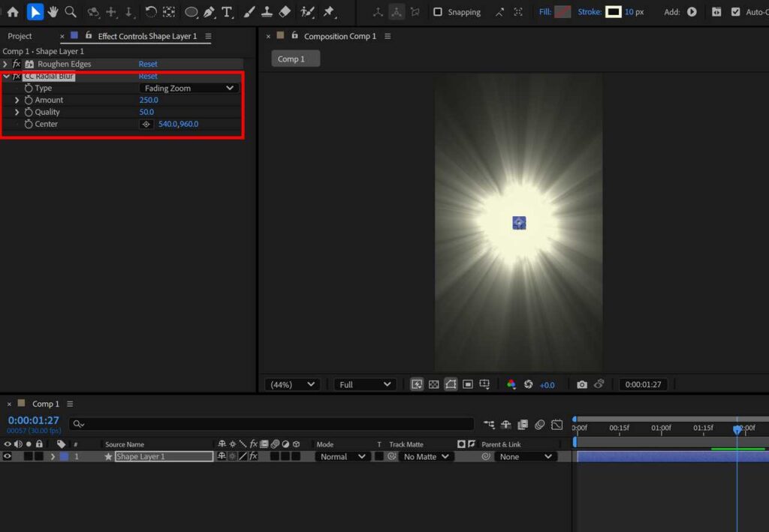The height and width of the screenshot is (532, 769).
Task: Toggle Amount property stopwatch
Action: click(x=29, y=100)
